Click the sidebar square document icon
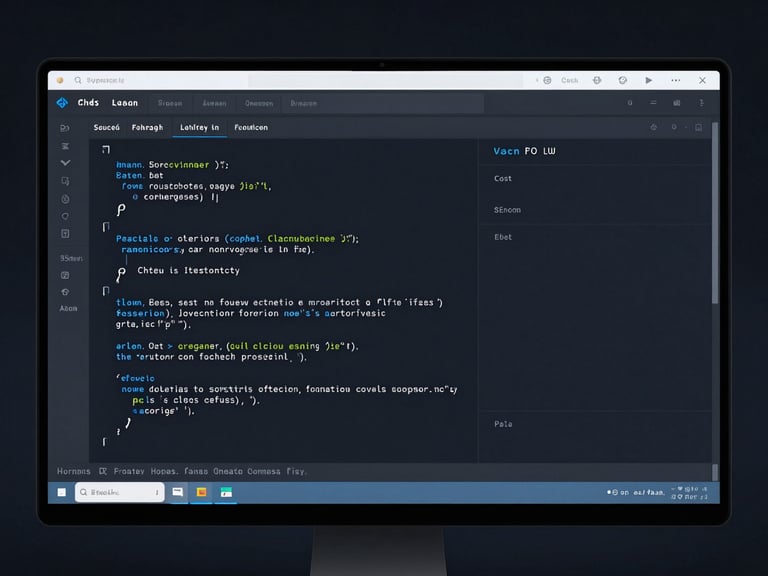Image resolution: width=768 pixels, height=576 pixels. [x=65, y=234]
